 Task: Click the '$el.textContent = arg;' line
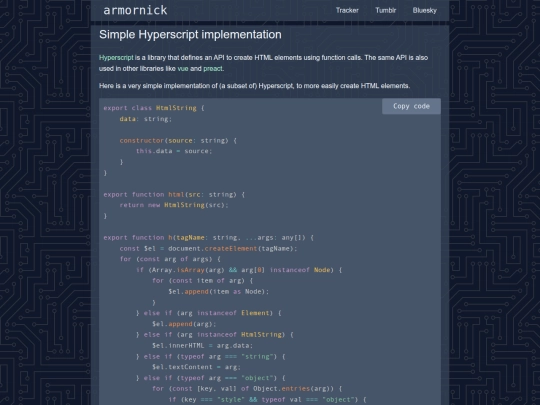coord(196,367)
